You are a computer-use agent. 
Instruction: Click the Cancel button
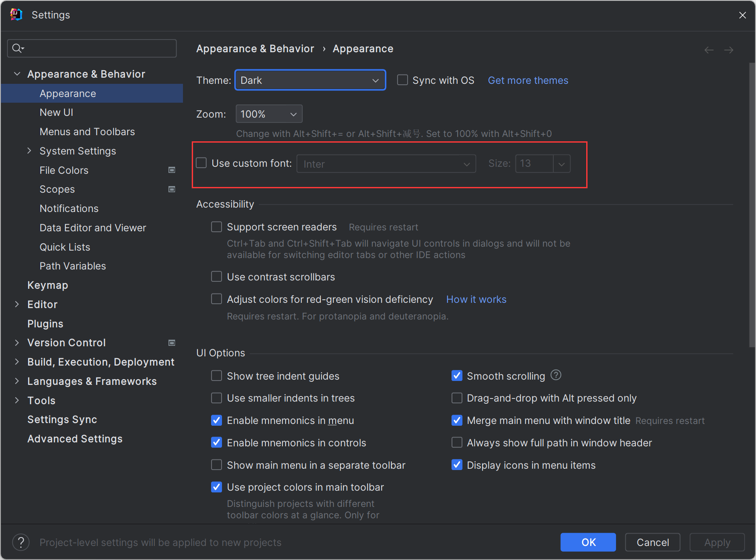[652, 542]
